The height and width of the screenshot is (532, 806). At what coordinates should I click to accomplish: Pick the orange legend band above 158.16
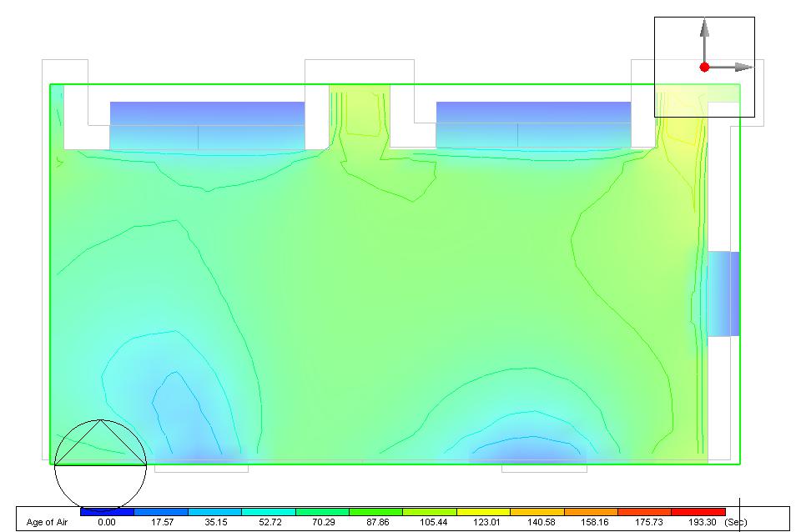tap(591, 512)
